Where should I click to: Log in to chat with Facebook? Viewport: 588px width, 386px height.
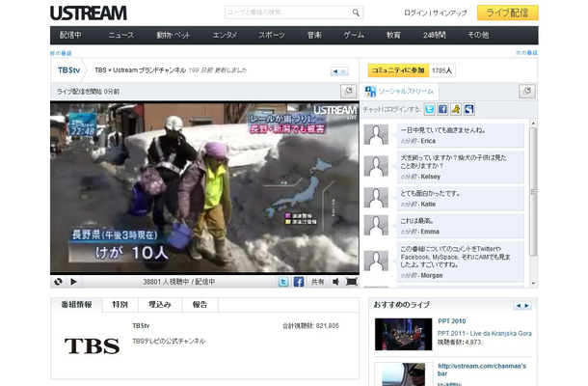pyautogui.click(x=442, y=109)
